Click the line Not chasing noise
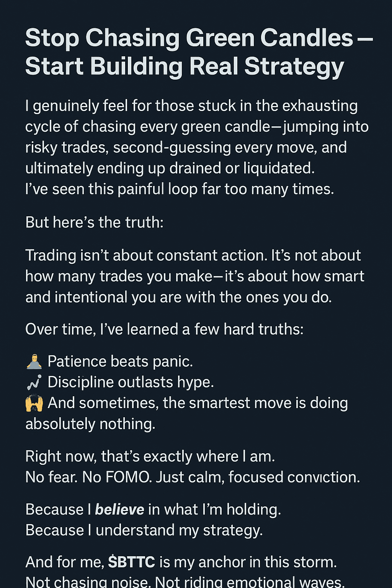Image resolution: width=392 pixels, height=588 pixels. 185,582
